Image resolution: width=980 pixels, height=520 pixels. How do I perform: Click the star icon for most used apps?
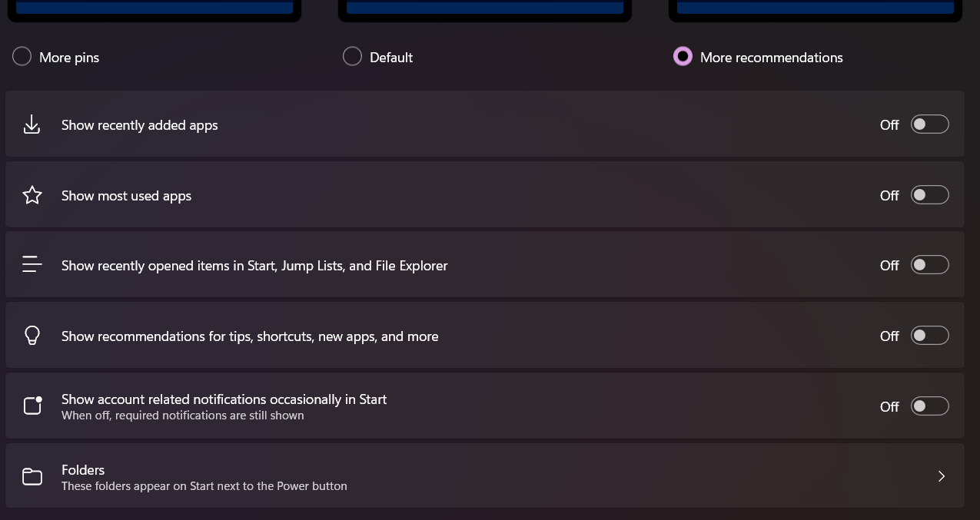32,195
